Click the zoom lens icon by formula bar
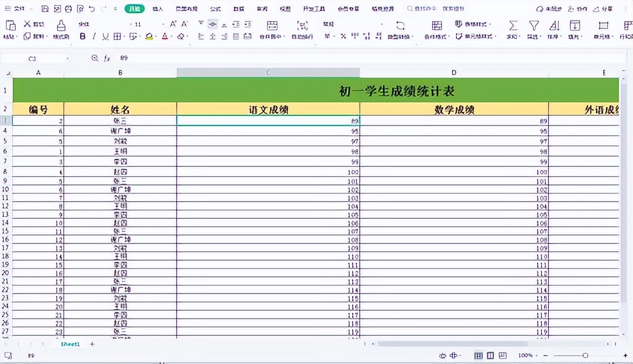This screenshot has height=364, width=633. click(95, 58)
